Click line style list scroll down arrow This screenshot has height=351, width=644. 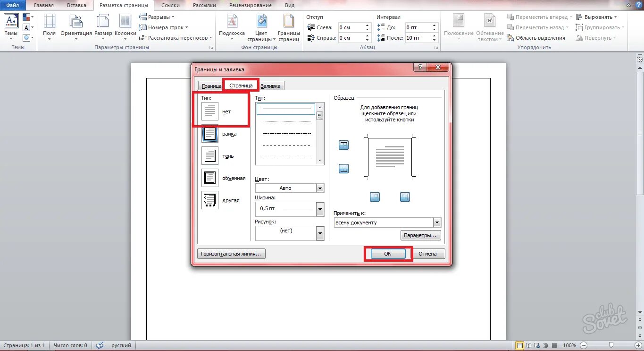click(x=320, y=161)
